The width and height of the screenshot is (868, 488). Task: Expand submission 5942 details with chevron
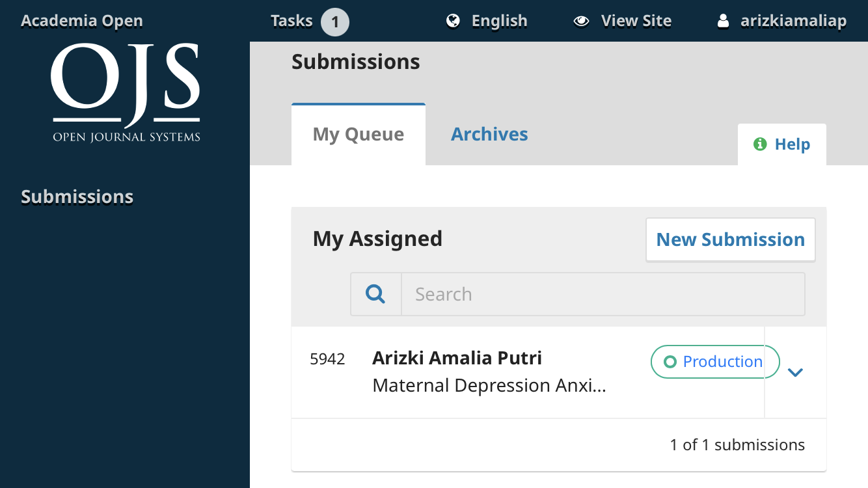point(795,372)
